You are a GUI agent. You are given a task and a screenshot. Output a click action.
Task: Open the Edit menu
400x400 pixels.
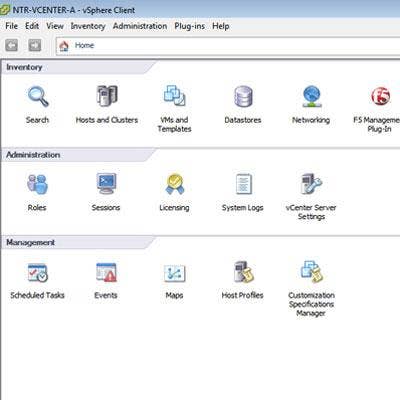pos(32,26)
